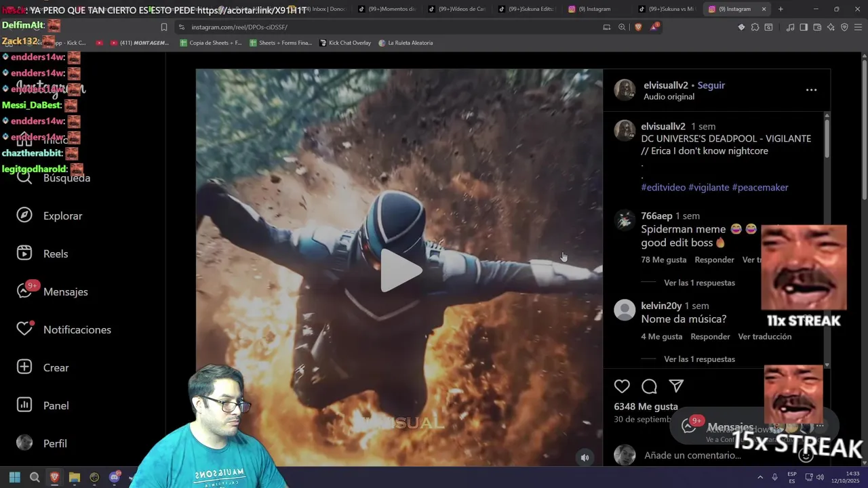Open the floating Mensajes chat pill

[x=754, y=427]
